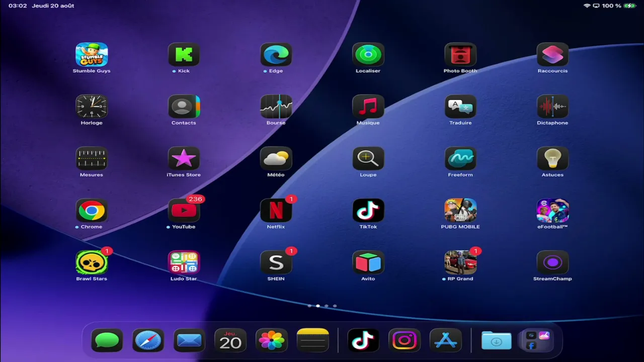Viewport: 644px width, 362px height.
Task: Tap the date Jeudi 20 août
Action: click(x=53, y=6)
